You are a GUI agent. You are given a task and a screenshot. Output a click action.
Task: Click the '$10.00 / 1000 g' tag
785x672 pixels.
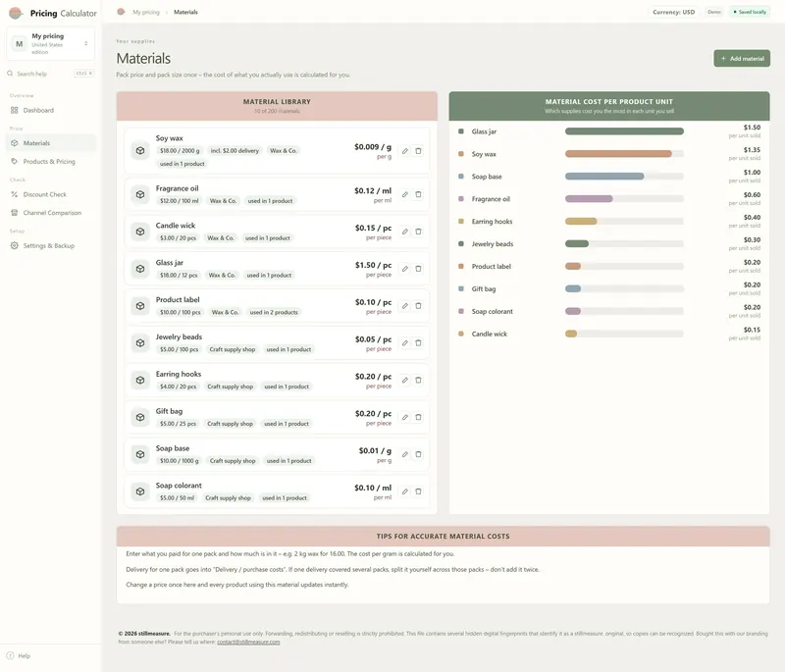coord(179,461)
